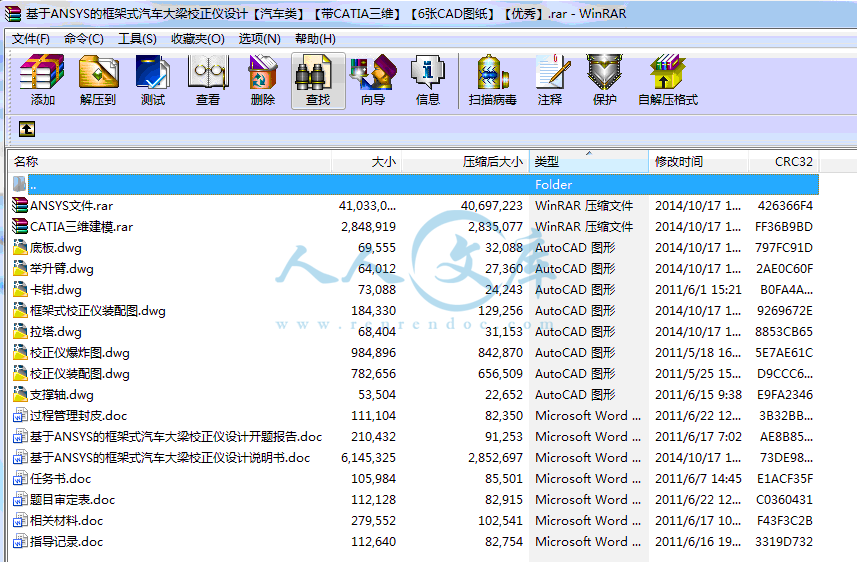Click size value 6,145,325
This screenshot has height=562, width=857.
tap(368, 458)
